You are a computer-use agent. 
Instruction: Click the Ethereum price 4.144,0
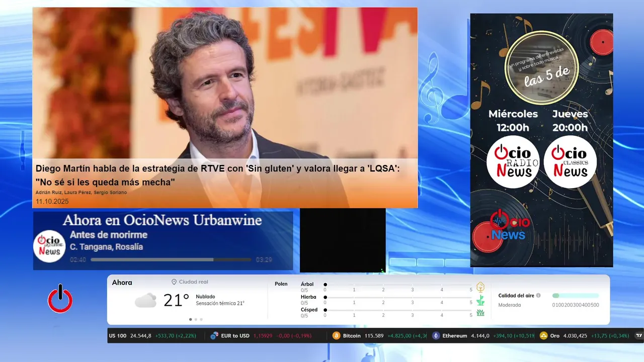480,336
